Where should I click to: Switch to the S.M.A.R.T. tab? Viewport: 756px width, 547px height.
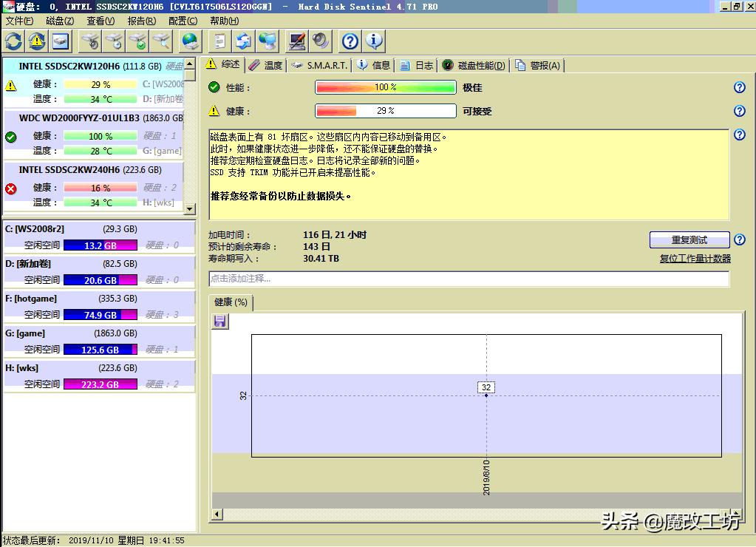pos(319,65)
